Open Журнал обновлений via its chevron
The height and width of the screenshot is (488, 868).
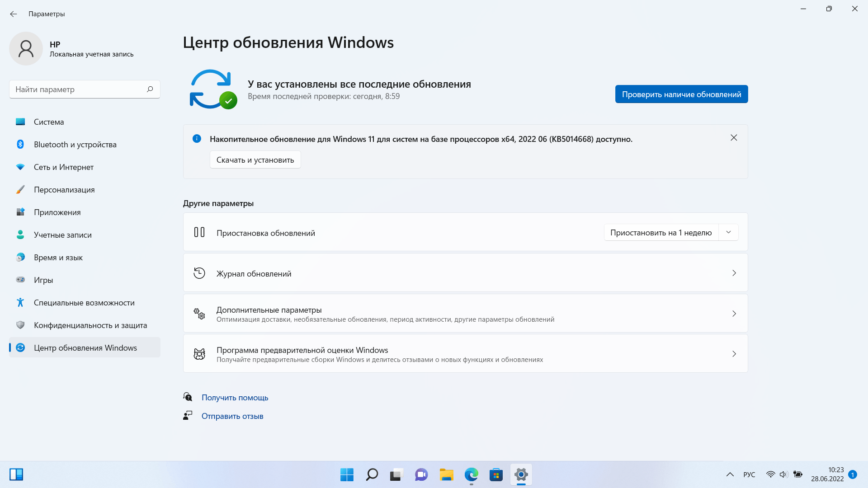click(x=734, y=273)
